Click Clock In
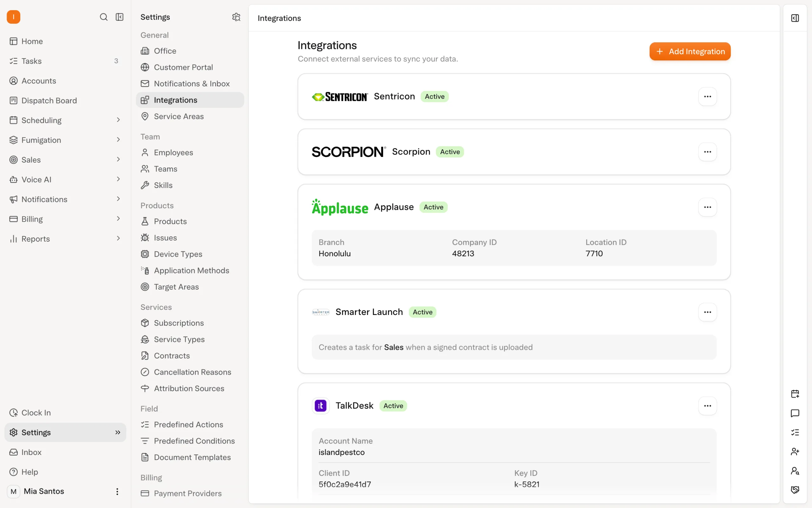Screen dimensions: 812x508 [x=65, y=412]
